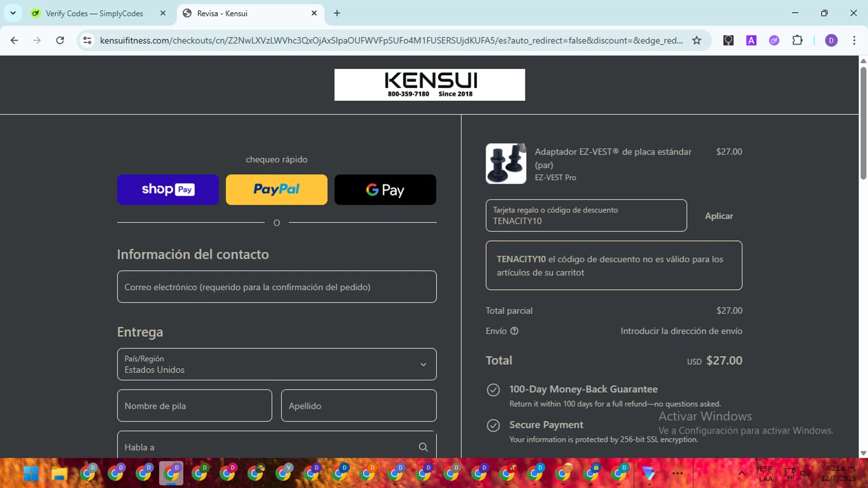The image size is (868, 488).
Task: Click the 'Secure Payment' heading
Action: click(546, 425)
